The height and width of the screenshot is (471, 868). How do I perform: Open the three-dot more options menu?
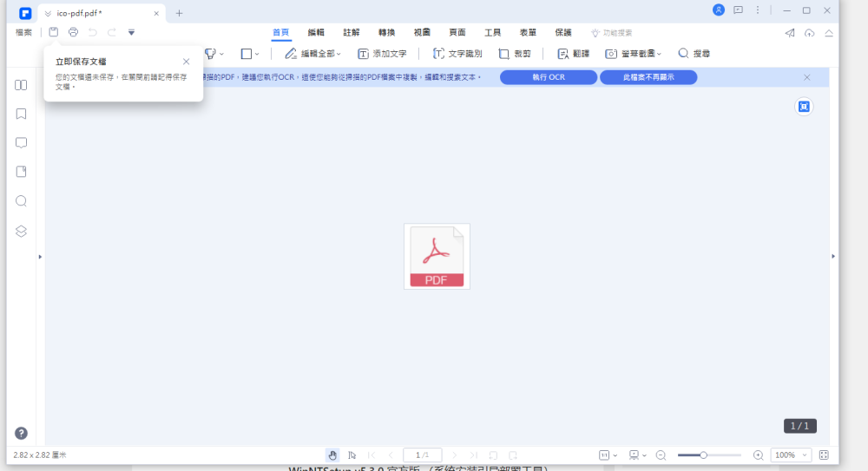tap(758, 10)
